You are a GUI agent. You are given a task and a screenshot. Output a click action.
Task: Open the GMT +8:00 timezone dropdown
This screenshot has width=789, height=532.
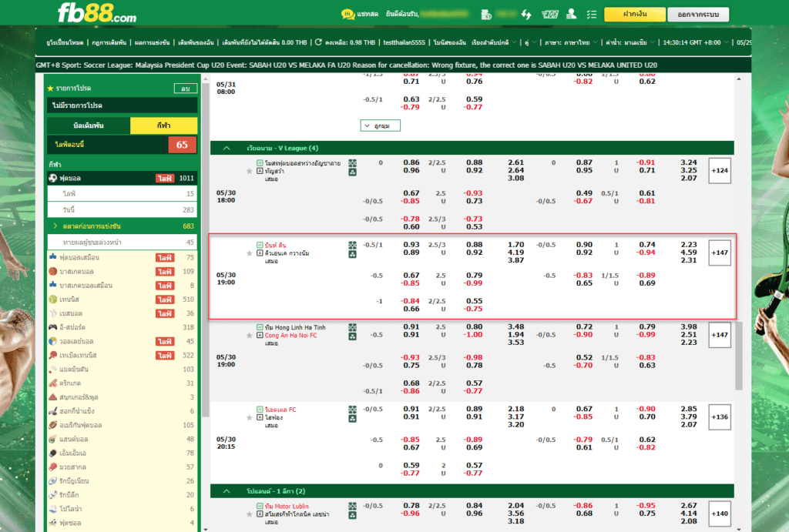click(x=696, y=43)
